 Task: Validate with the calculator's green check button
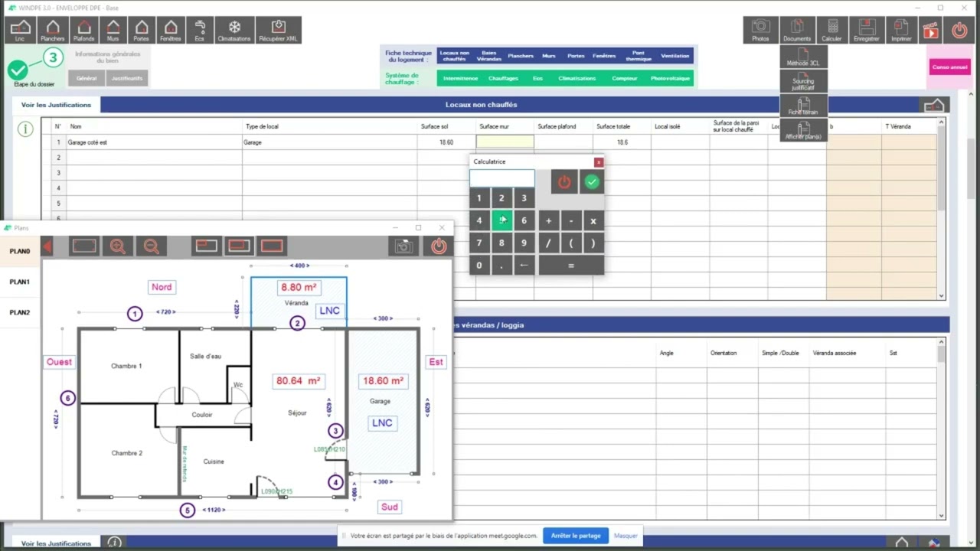(592, 182)
